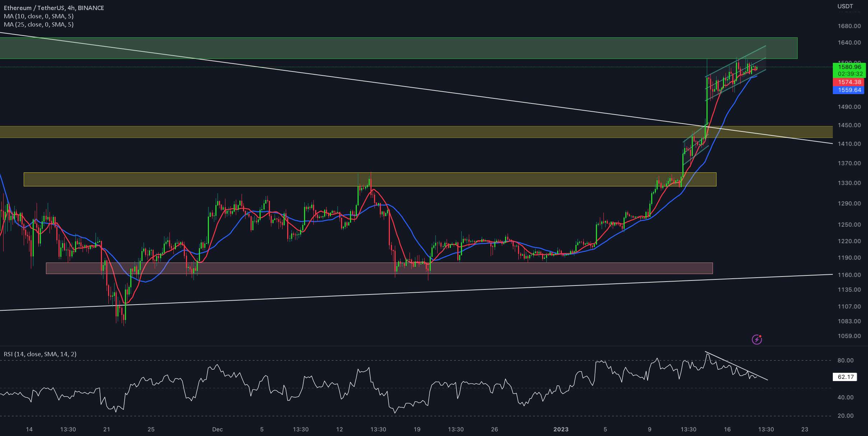Click the purple lightning flash icon
This screenshot has width=868, height=436.
coord(757,339)
